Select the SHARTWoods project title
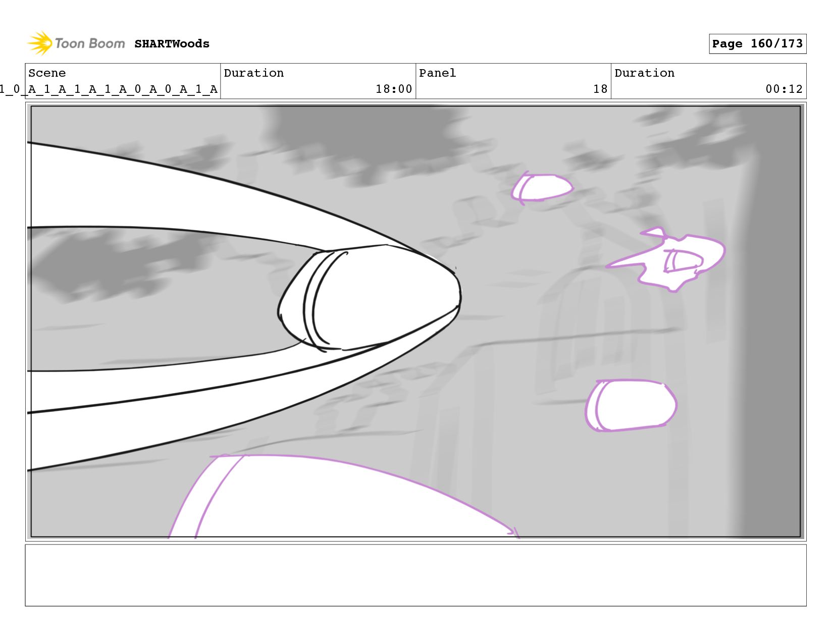 (172, 44)
